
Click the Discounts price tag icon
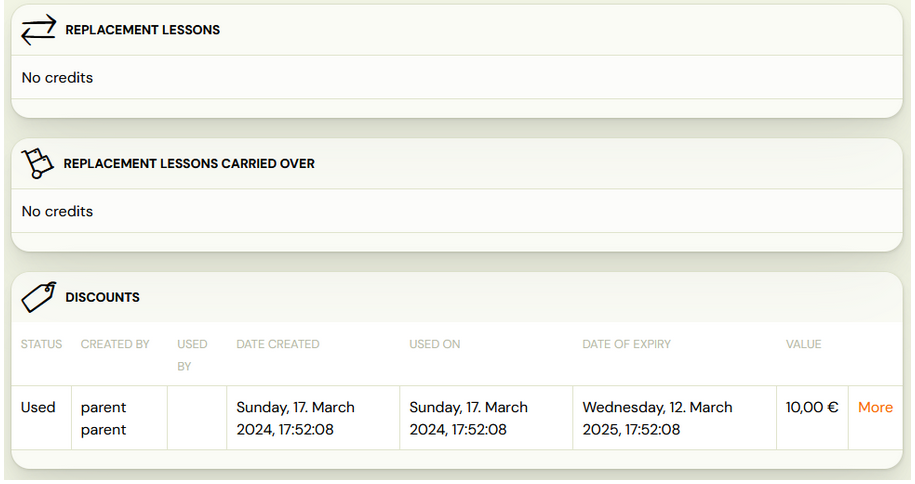coord(39,297)
